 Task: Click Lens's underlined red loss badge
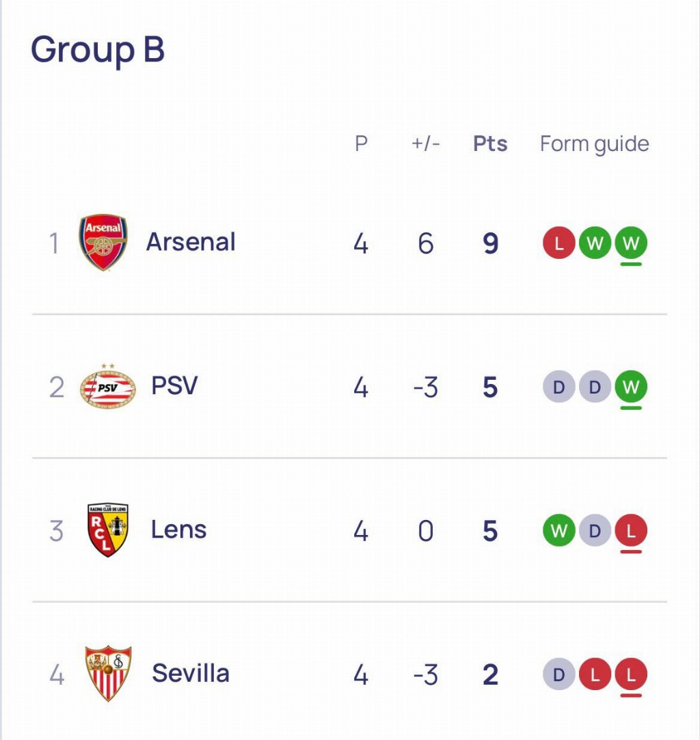tap(631, 531)
